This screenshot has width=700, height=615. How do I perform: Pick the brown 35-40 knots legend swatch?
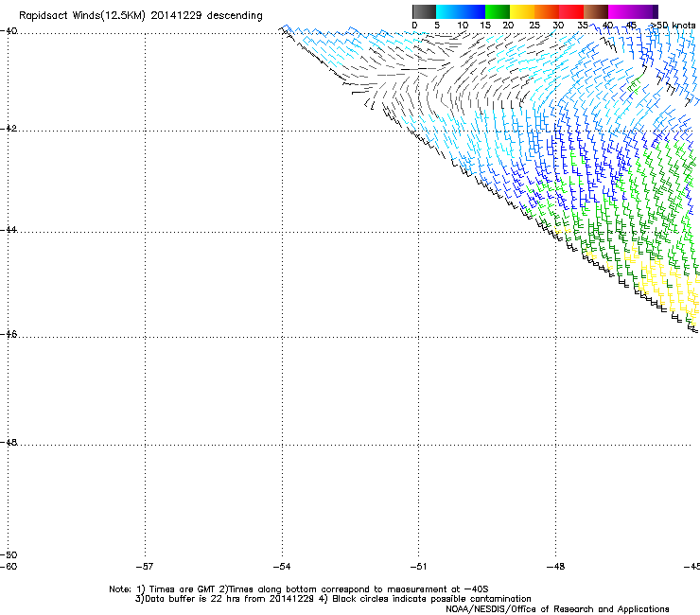[596, 11]
